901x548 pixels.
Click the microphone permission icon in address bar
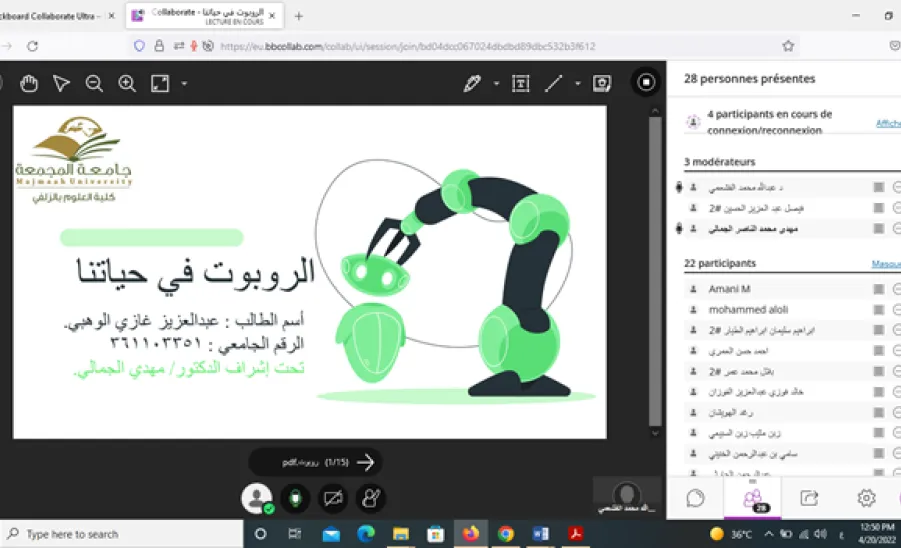[194, 46]
